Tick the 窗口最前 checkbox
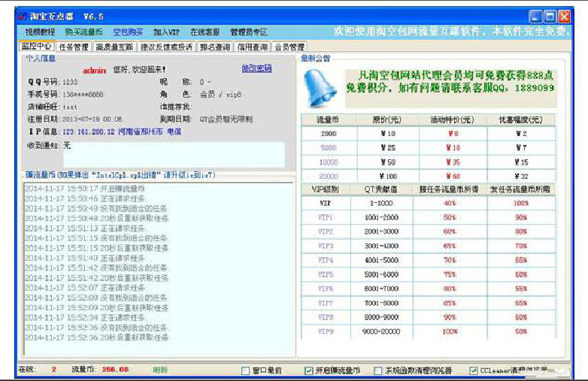Image resolution: width=588 pixels, height=381 pixels. pyautogui.click(x=246, y=370)
